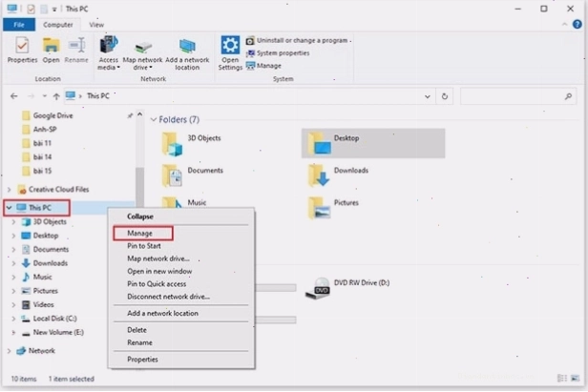The height and width of the screenshot is (392, 588).
Task: Expand the Network tree node
Action: click(10, 351)
